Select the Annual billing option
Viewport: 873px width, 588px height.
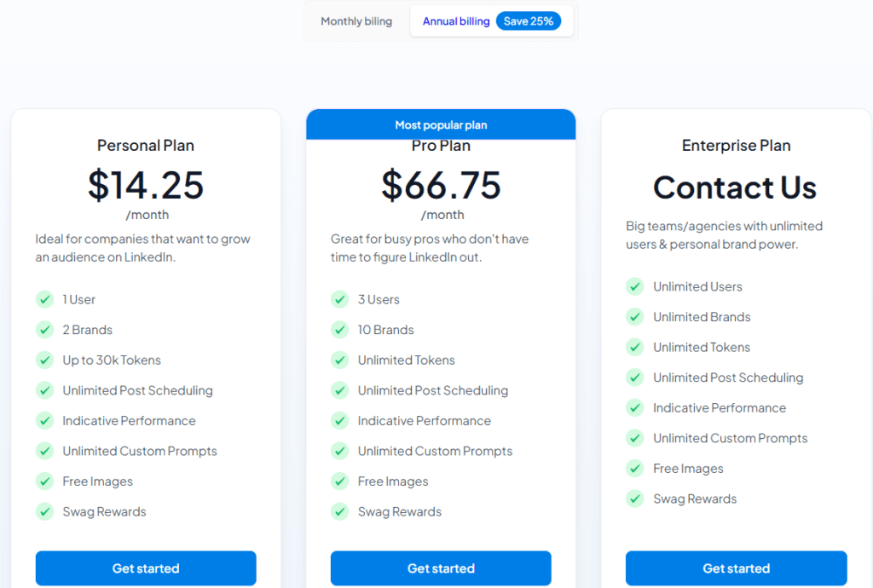click(456, 21)
